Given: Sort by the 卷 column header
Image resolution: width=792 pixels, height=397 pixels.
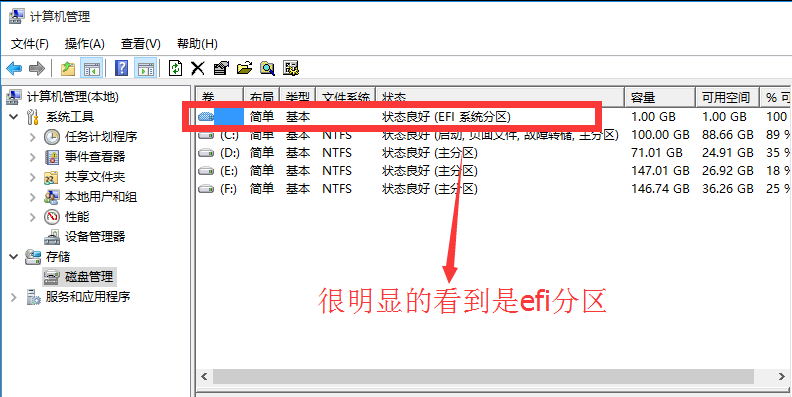Looking at the screenshot, I should (x=220, y=97).
